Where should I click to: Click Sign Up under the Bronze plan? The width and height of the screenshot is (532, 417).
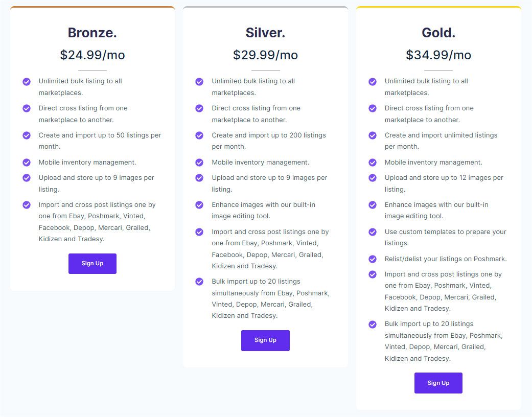coord(92,263)
